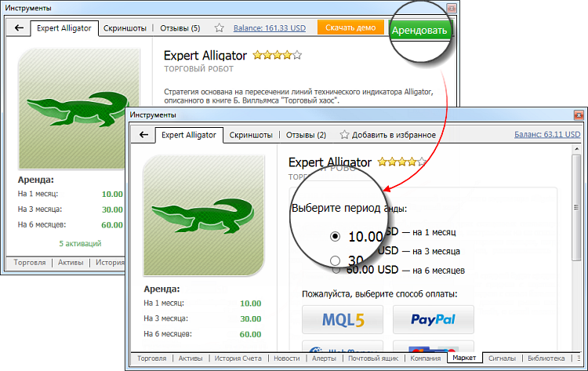588x371 pixels.
Task: Click Пожалуйста, выберите способ оплаты text
Action: 379,293
